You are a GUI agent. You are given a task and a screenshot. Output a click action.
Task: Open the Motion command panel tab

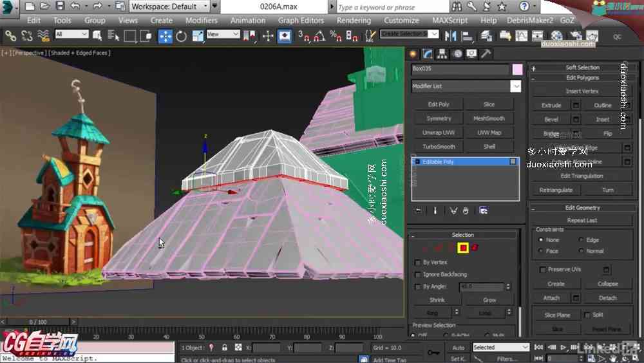pos(457,54)
